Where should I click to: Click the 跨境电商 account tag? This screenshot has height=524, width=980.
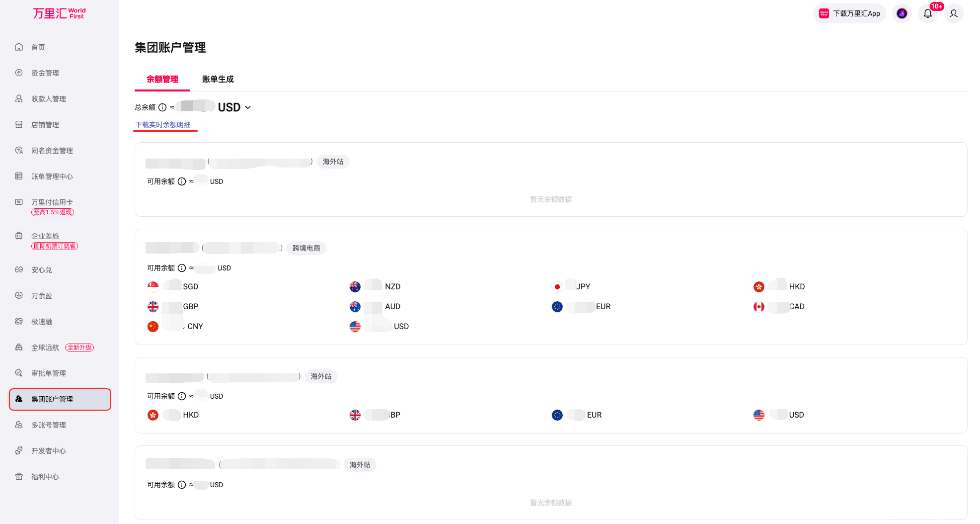click(x=306, y=248)
